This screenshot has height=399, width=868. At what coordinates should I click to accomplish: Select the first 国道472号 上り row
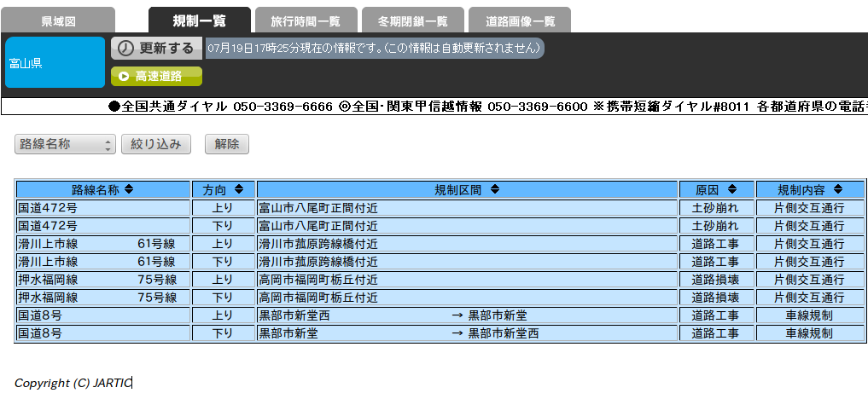[x=102, y=207]
